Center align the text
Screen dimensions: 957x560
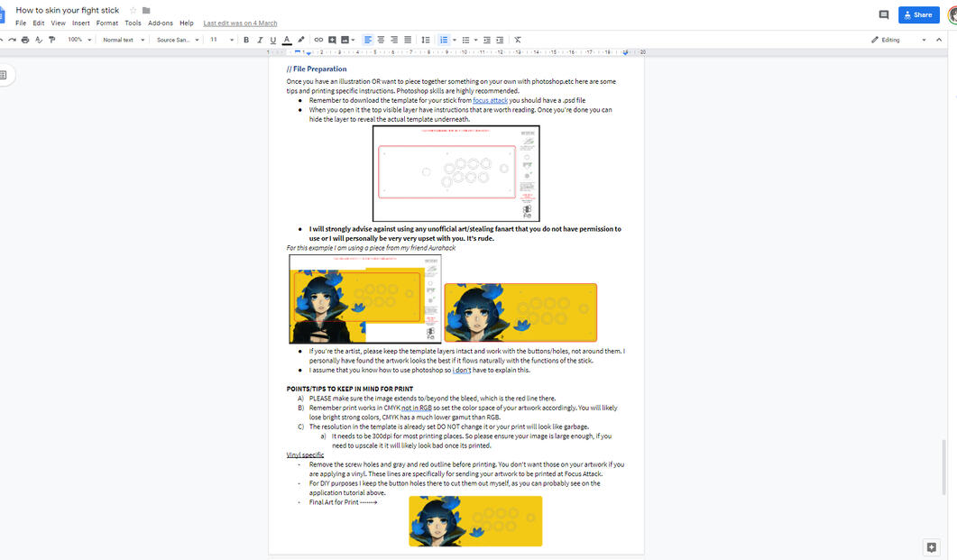point(381,40)
